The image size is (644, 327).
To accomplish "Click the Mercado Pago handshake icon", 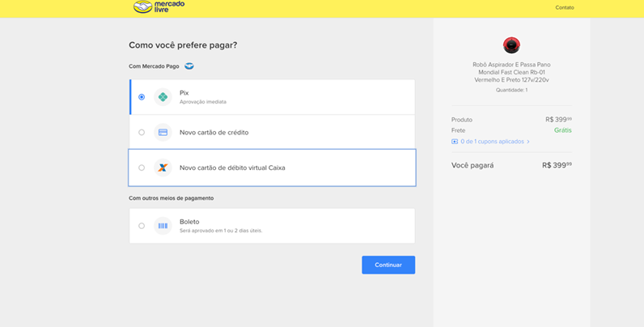I will (x=189, y=66).
